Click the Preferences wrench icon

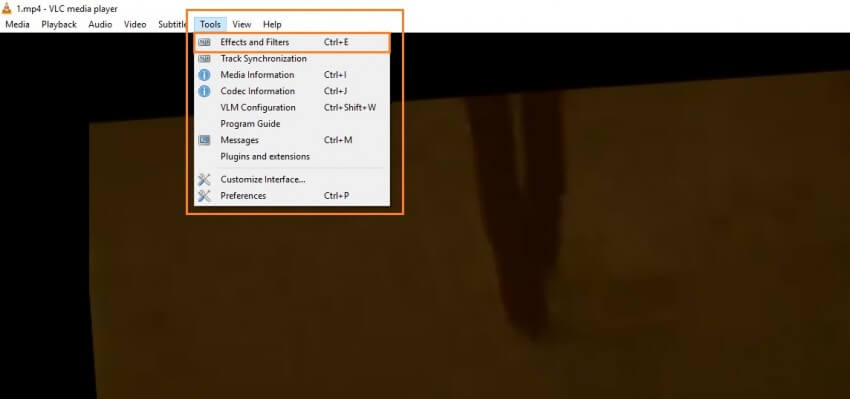coord(204,196)
